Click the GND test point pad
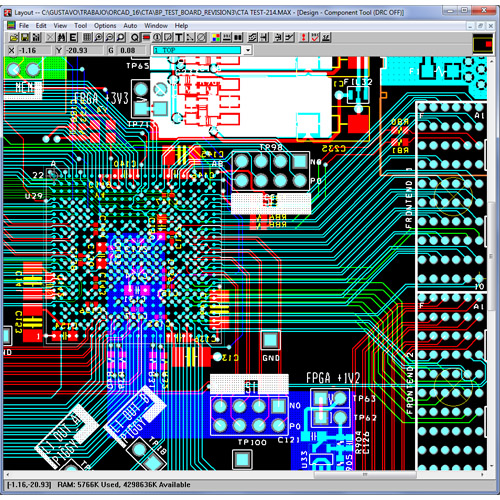This screenshot has height=500, width=500. point(270,340)
